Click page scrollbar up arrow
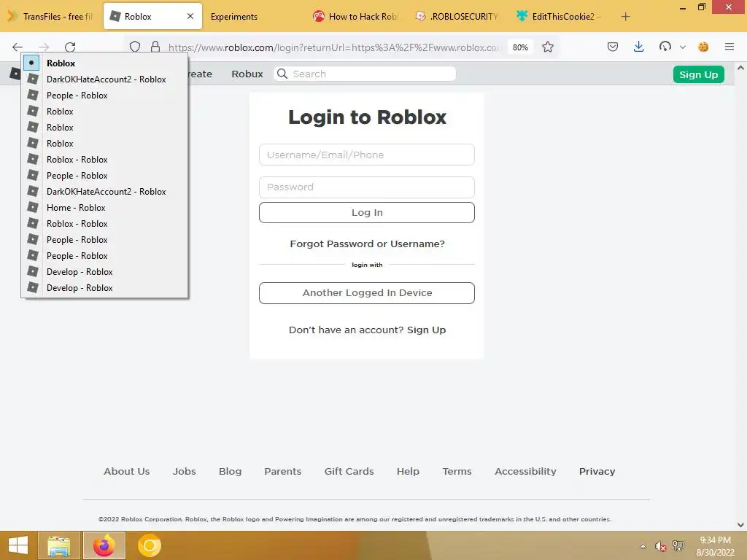Image resolution: width=747 pixels, height=560 pixels. pyautogui.click(x=741, y=68)
